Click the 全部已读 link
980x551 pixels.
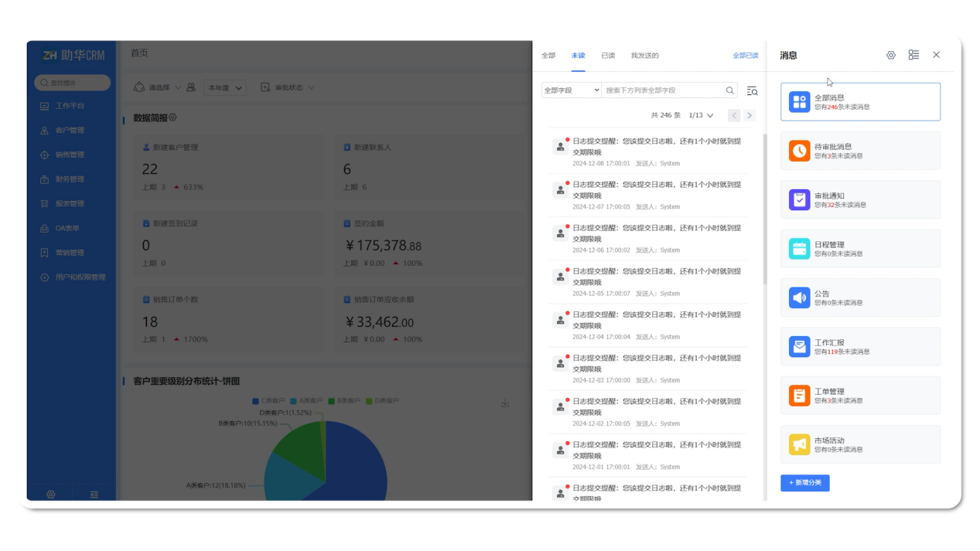coord(745,56)
